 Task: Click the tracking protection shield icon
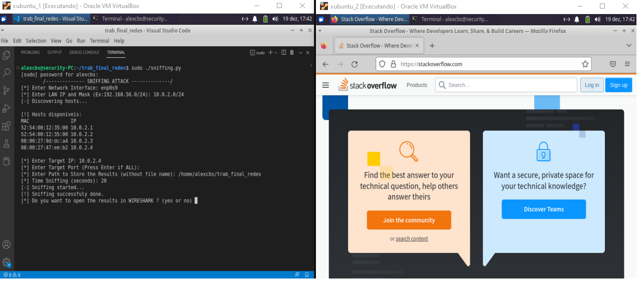[x=382, y=64]
